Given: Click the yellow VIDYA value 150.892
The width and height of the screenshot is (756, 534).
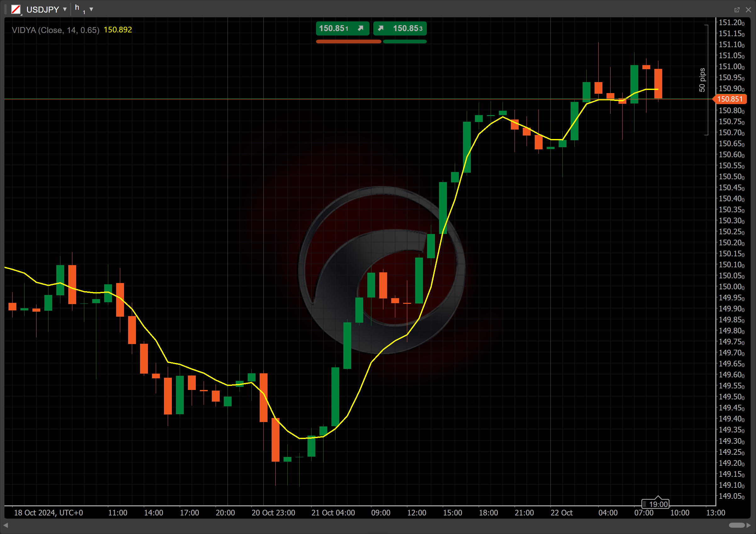Looking at the screenshot, I should click(117, 30).
